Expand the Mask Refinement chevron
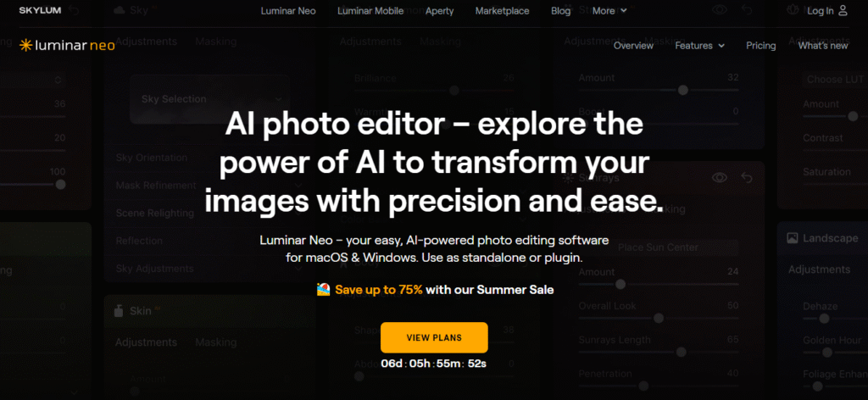This screenshot has width=868, height=400. click(x=298, y=186)
